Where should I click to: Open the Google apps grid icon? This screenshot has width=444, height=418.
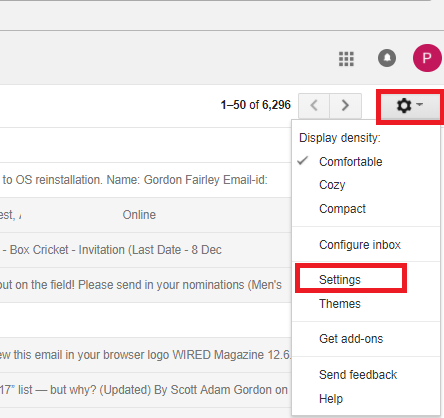[x=346, y=59]
